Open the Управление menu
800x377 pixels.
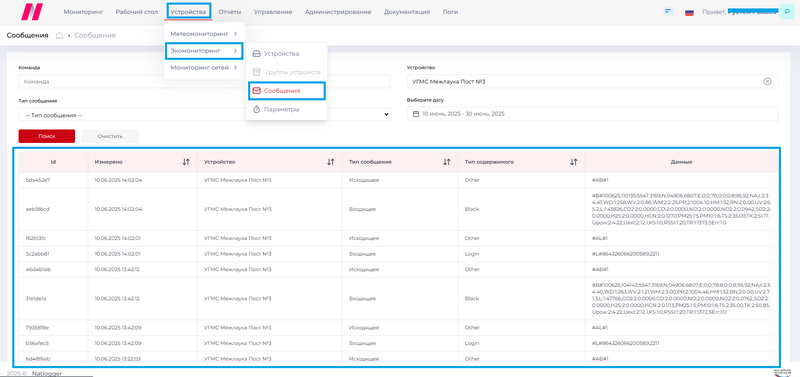click(273, 12)
